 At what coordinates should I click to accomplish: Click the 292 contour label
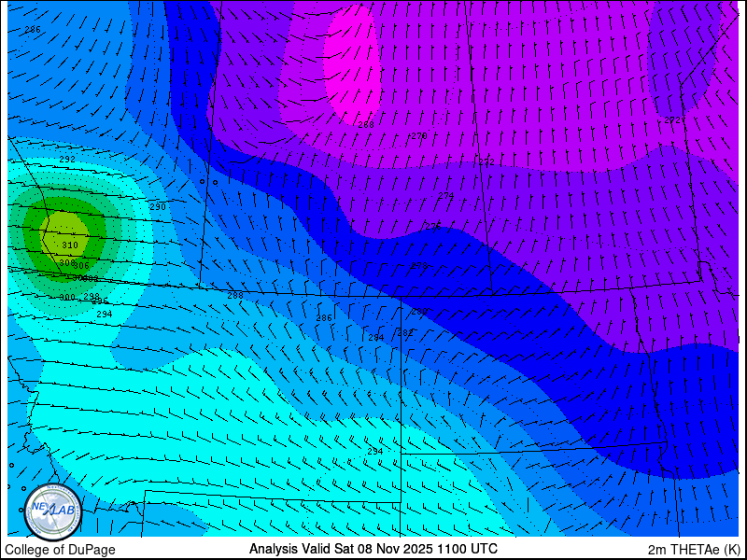coord(67,160)
